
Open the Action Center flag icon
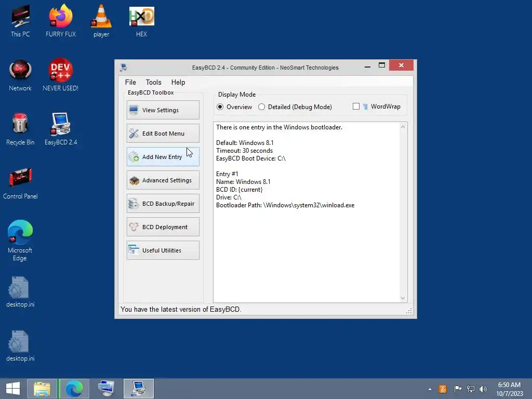tap(458, 389)
